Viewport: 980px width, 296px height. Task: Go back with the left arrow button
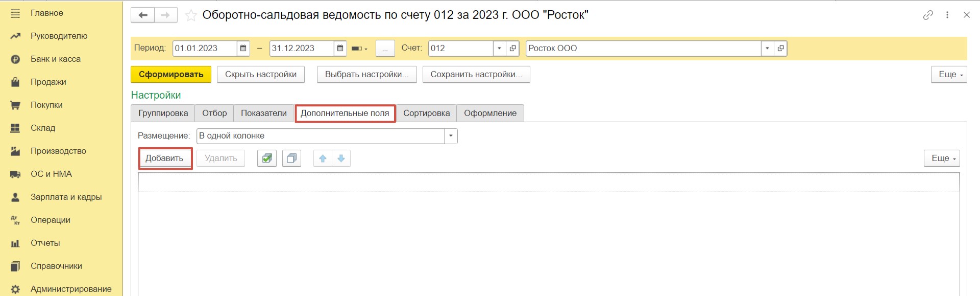click(142, 15)
